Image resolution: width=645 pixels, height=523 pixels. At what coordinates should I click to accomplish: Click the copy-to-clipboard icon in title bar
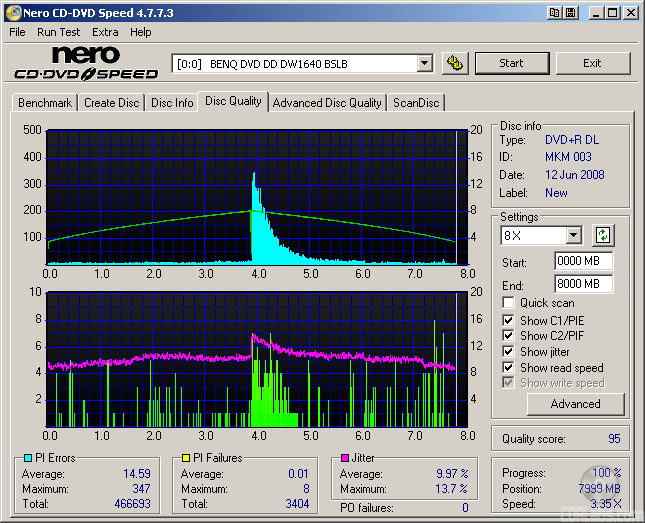coord(553,13)
